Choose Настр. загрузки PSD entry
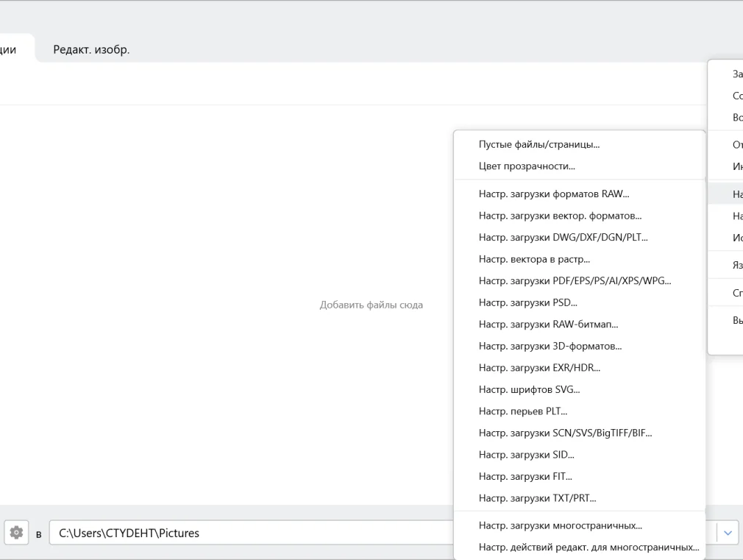This screenshot has height=560, width=743. (527, 302)
